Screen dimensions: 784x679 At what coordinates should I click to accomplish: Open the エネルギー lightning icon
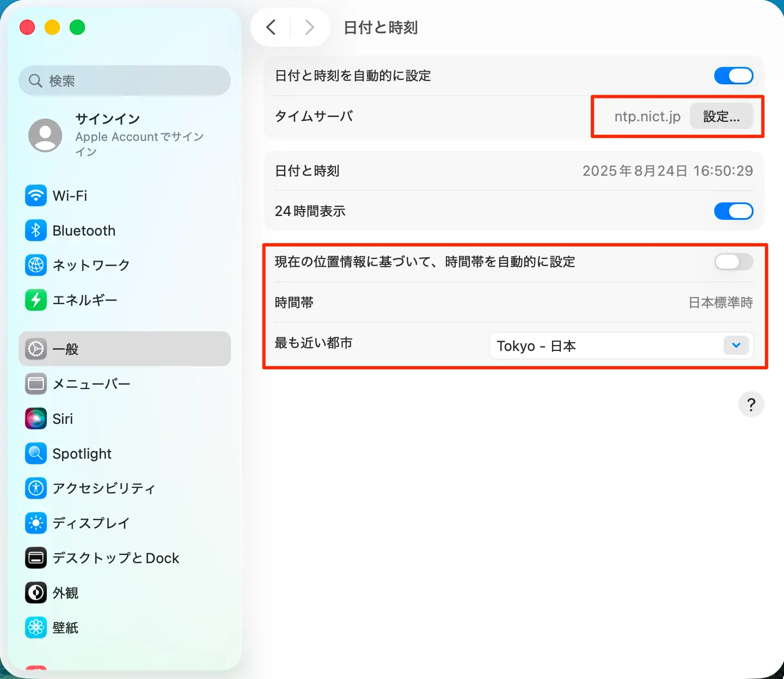[36, 300]
